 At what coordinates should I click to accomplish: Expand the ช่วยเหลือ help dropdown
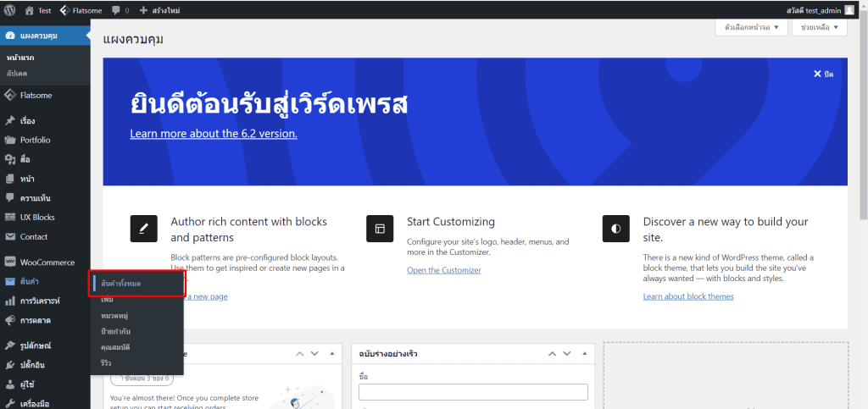820,27
